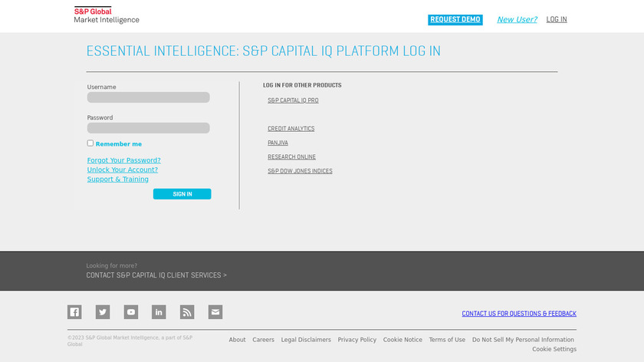Open Cookie Notice footer link
Image resolution: width=644 pixels, height=362 pixels.
(402, 340)
